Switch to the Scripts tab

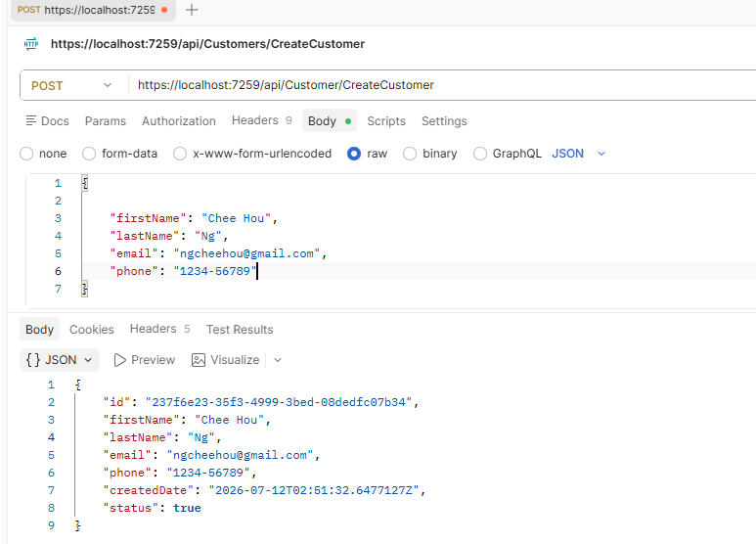point(386,121)
